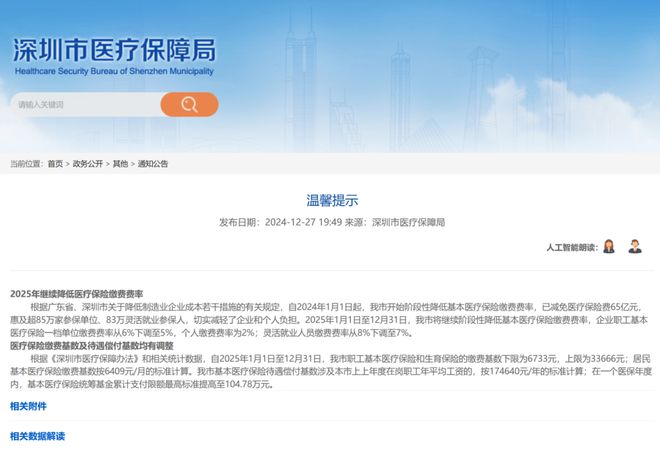
Task: Open the 相关附件 section
Action: (28, 406)
